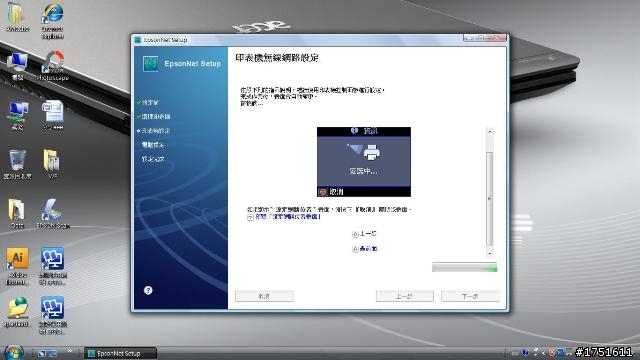This screenshot has width=640, height=360.
Task: Open the Recycle Bin on the desktop
Action: [x=18, y=164]
